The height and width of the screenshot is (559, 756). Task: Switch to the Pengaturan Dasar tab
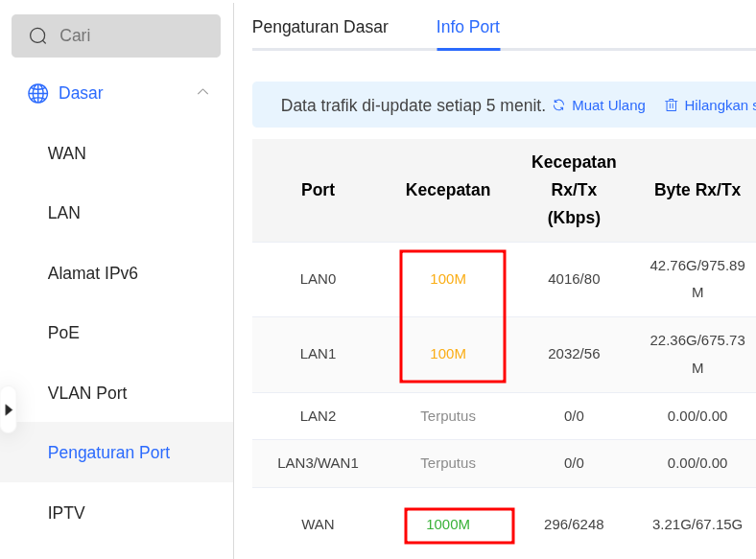coord(320,27)
